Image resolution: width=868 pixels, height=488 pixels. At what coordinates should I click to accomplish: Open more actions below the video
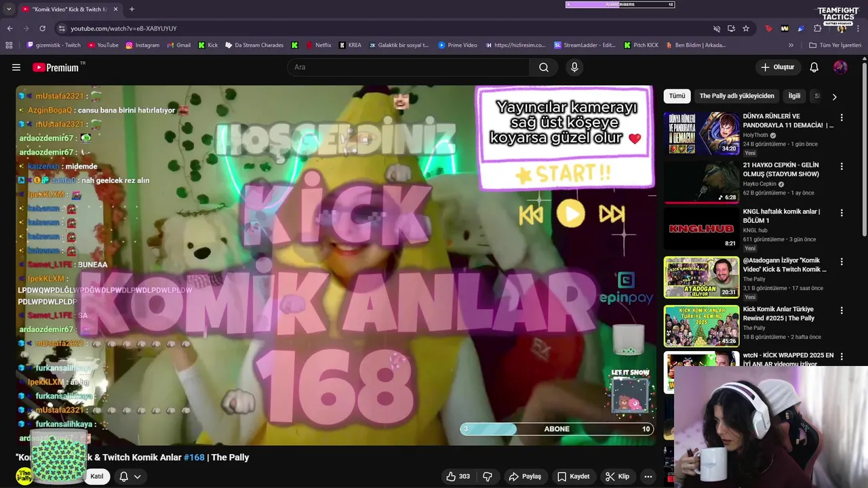coord(648,476)
